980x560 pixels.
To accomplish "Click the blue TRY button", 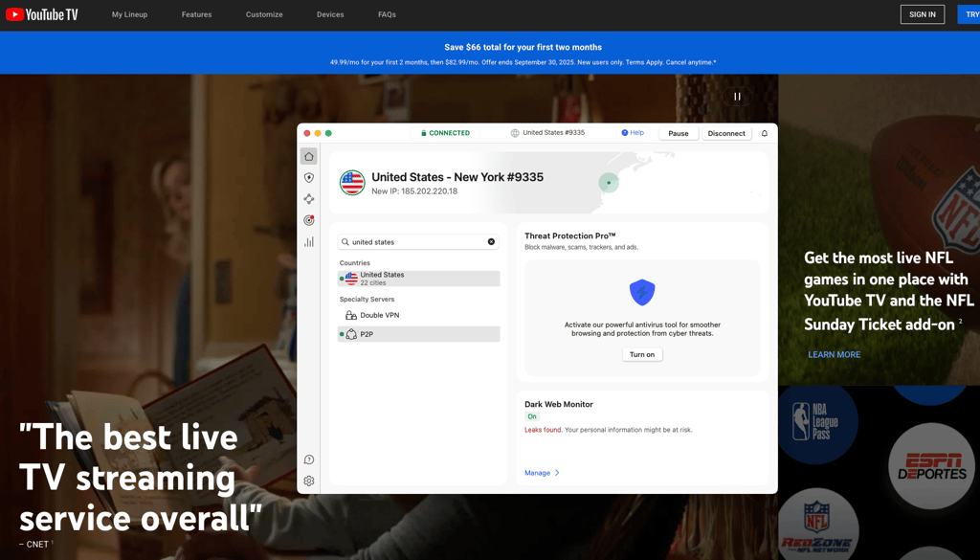I will pos(969,14).
